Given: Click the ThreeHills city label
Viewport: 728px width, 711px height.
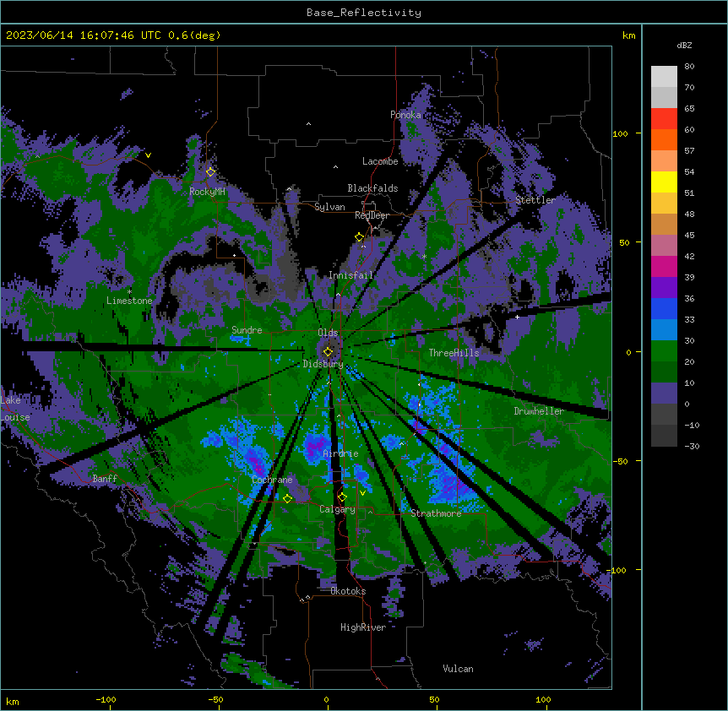Looking at the screenshot, I should pyautogui.click(x=454, y=353).
